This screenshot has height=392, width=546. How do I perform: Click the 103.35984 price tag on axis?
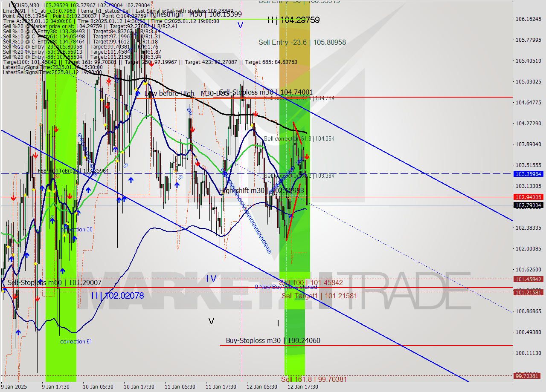click(x=529, y=174)
